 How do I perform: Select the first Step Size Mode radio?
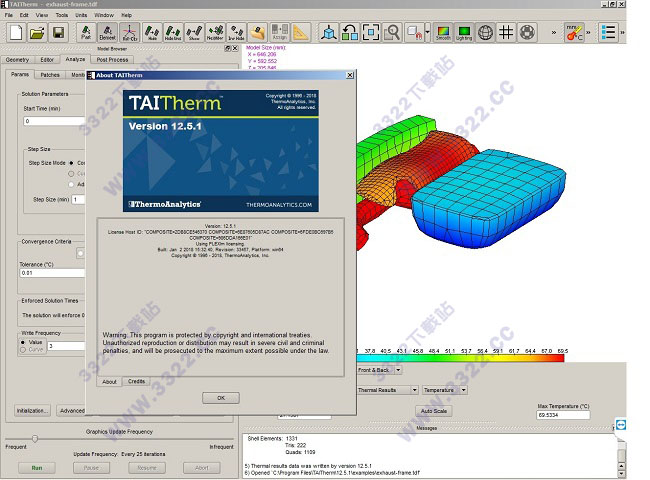72,163
